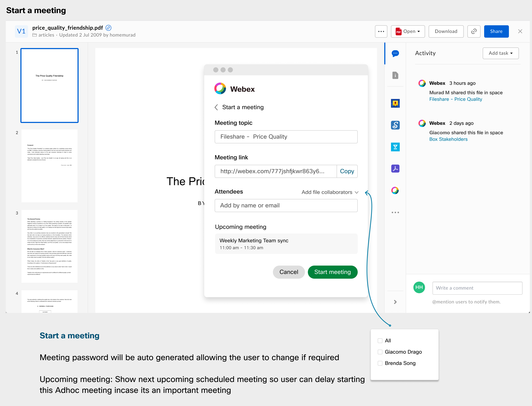The height and width of the screenshot is (406, 532).
Task: Open the Webex integration in sidebar
Action: pos(395,190)
